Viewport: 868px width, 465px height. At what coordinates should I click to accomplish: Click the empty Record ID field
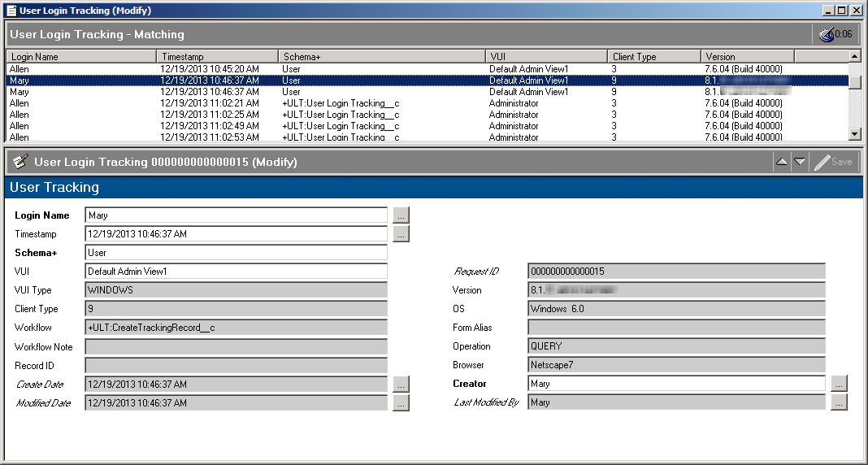pyautogui.click(x=237, y=366)
